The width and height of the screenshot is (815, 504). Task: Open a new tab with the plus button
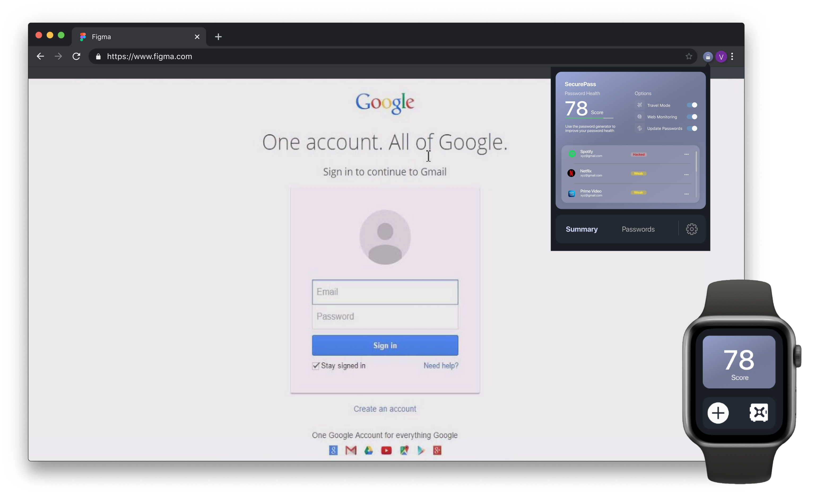tap(218, 37)
